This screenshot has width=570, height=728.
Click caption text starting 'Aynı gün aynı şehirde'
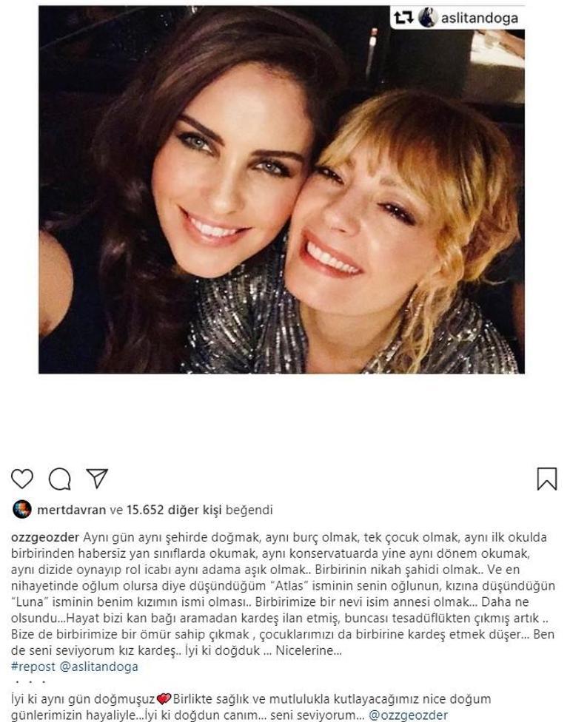click(x=283, y=594)
